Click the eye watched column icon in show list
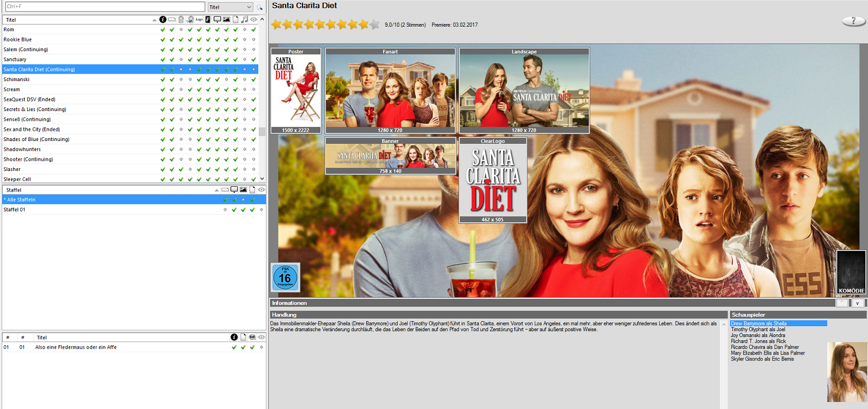The width and height of the screenshot is (868, 409). tap(253, 20)
